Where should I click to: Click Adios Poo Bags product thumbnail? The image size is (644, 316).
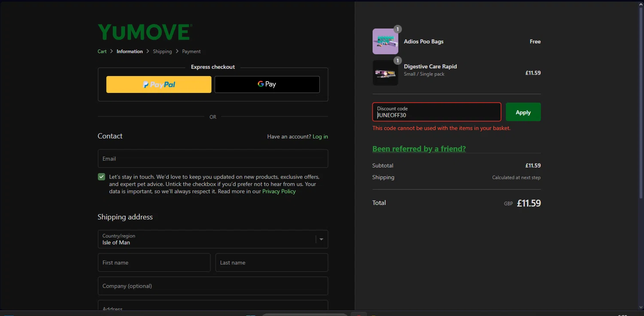385,42
